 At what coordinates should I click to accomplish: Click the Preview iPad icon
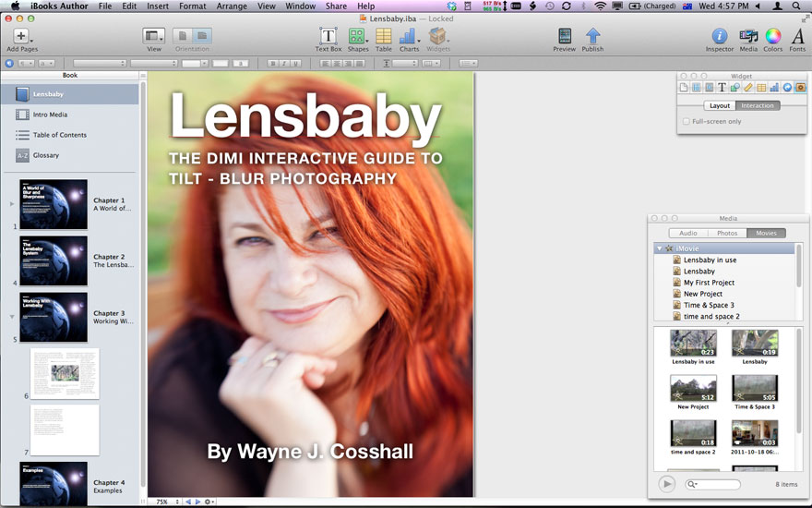tap(565, 36)
